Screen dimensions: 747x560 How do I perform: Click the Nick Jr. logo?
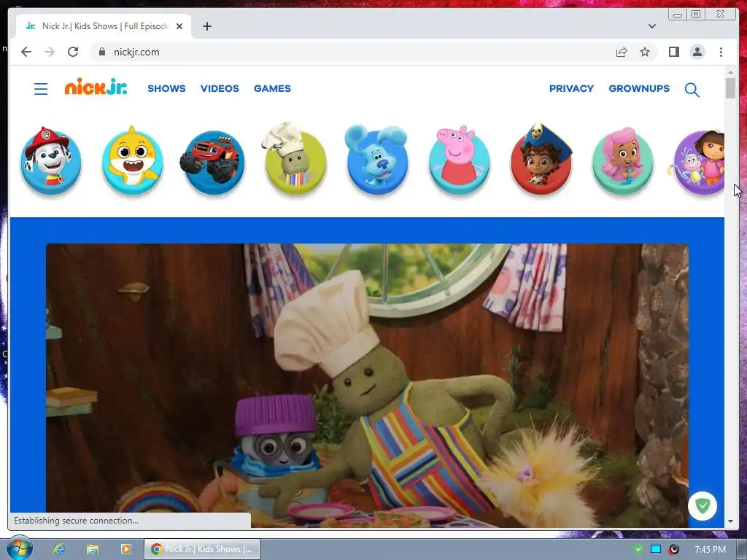[x=96, y=87]
